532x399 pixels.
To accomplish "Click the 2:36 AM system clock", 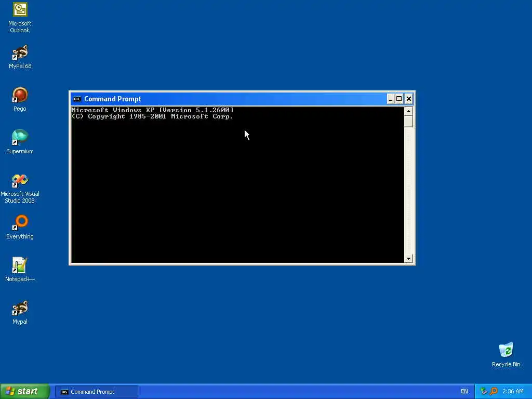I will tap(513, 392).
